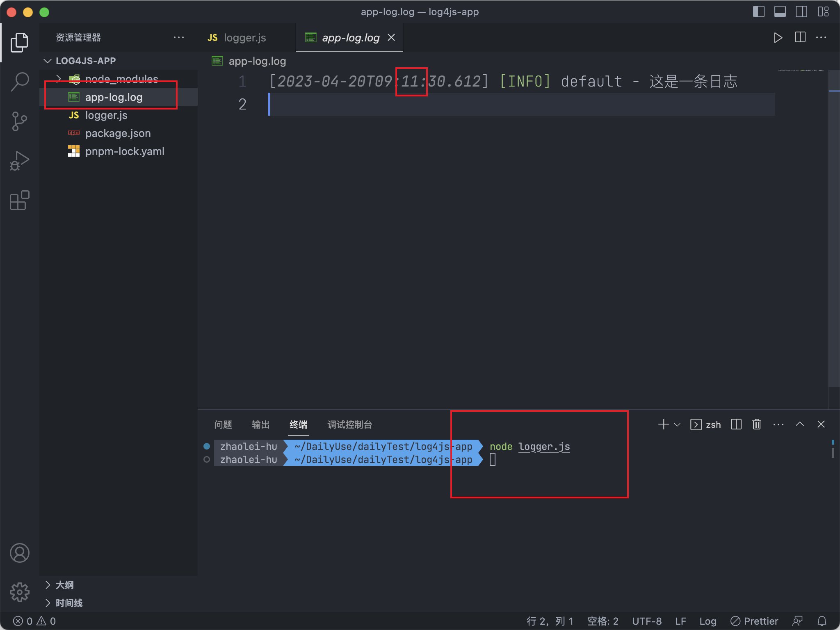
Task: Split the terminal panel
Action: click(736, 425)
